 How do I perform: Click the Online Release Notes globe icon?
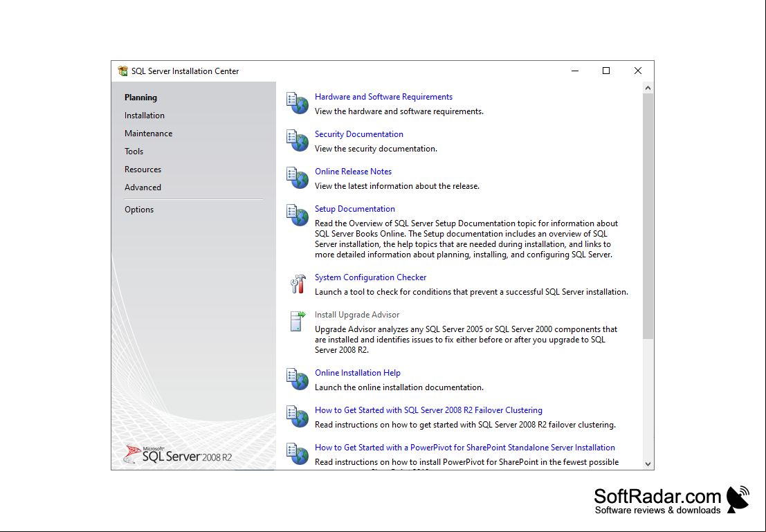point(297,178)
